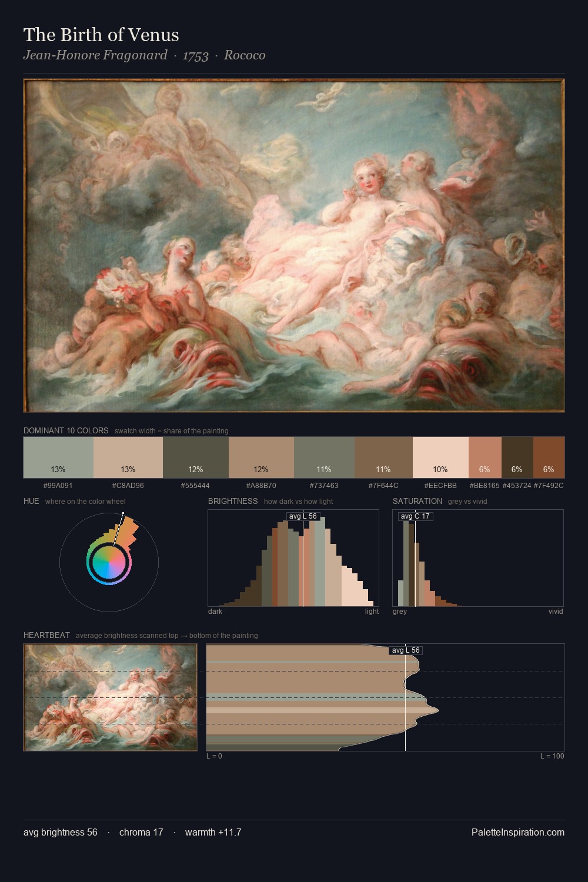
Task: Click the 'avg L 56' heartbeat chart label
Action: (406, 650)
